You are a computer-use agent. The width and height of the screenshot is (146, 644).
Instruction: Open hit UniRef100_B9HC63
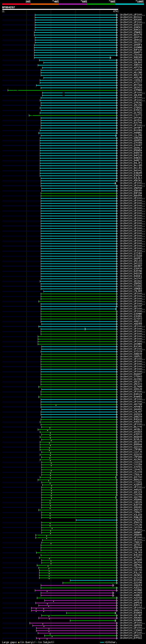point(131,30)
